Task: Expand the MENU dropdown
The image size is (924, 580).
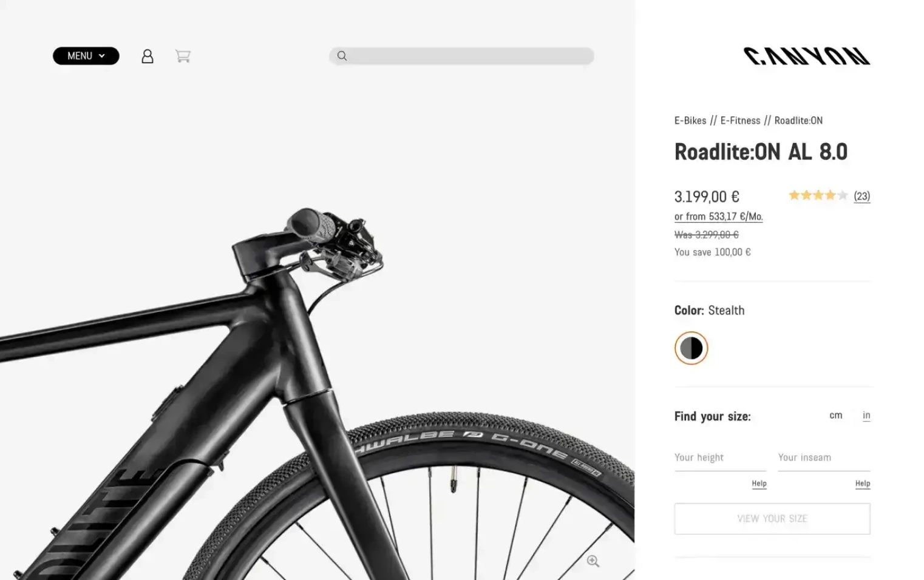Action: pyautogui.click(x=86, y=56)
